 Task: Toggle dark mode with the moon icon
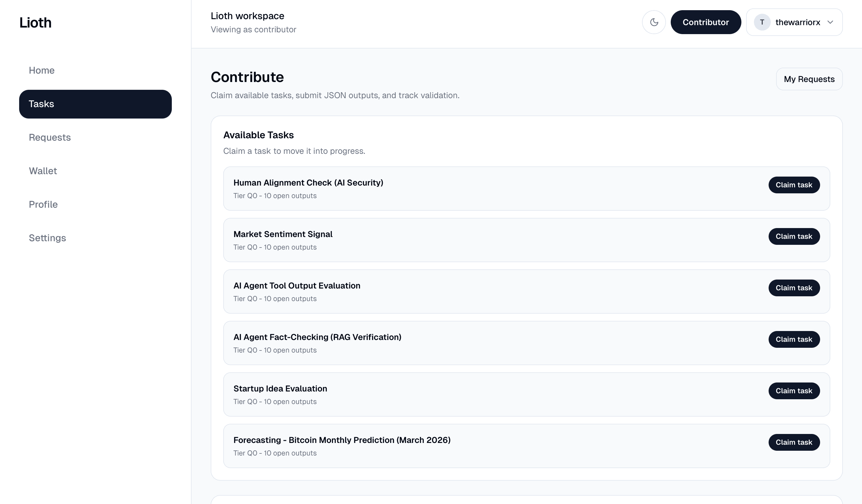[x=654, y=22]
